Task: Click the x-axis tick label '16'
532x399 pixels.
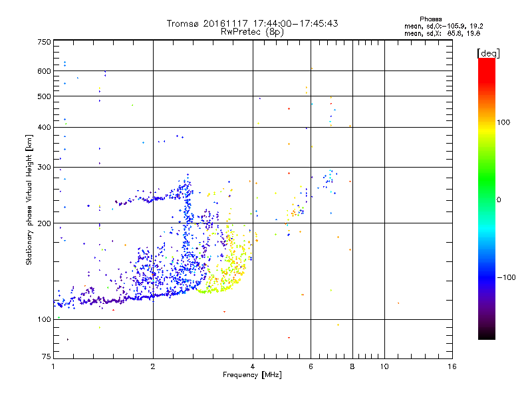Action: 452,366
